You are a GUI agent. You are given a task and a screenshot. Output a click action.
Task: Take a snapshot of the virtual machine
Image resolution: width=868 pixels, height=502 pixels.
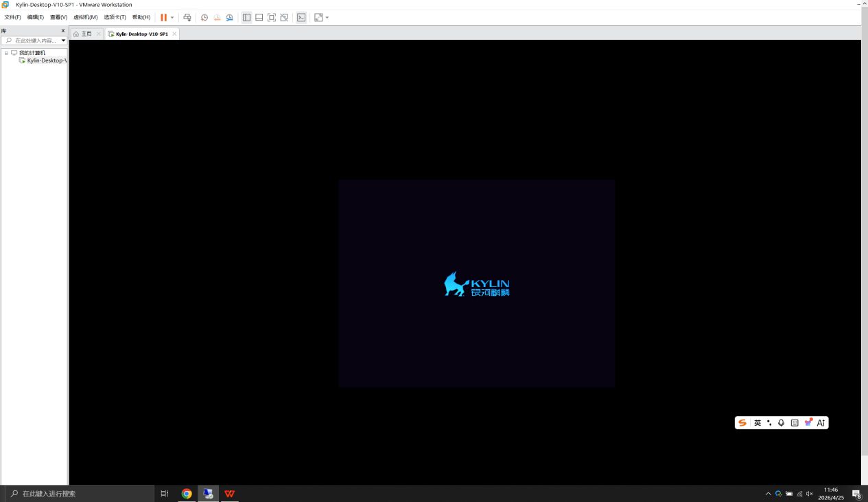coord(204,17)
